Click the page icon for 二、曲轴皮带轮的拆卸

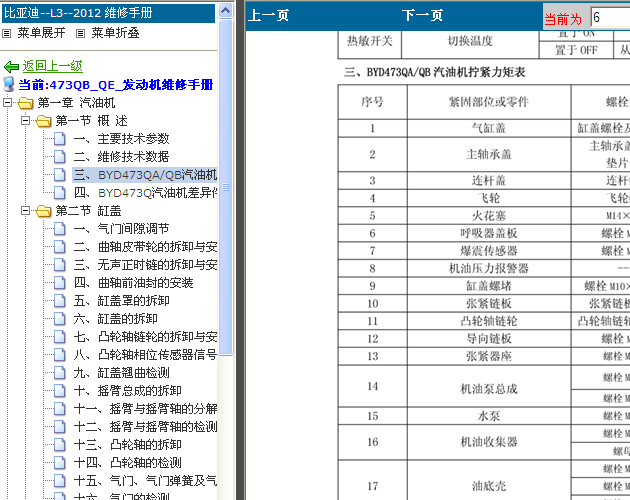pos(60,247)
